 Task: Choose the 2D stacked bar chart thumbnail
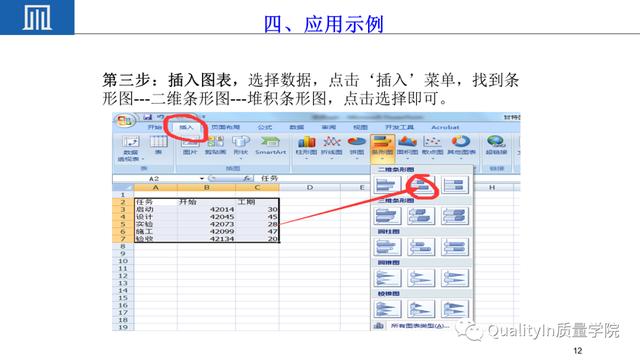point(421,185)
